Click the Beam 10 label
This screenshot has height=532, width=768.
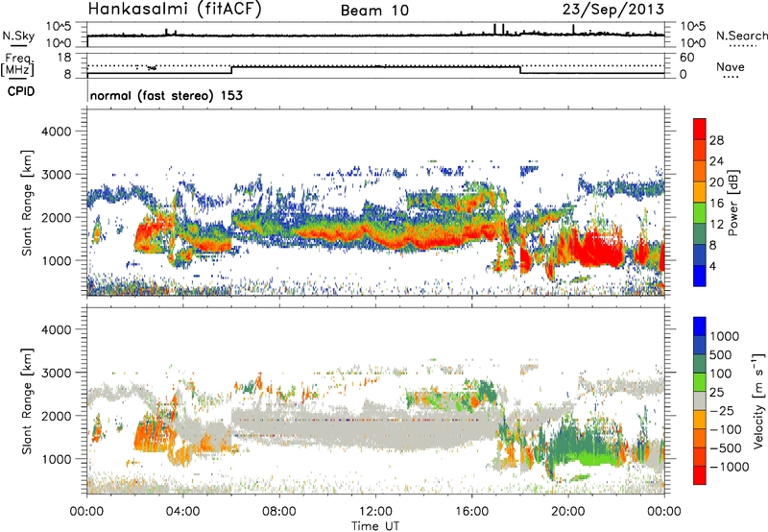[x=374, y=11]
